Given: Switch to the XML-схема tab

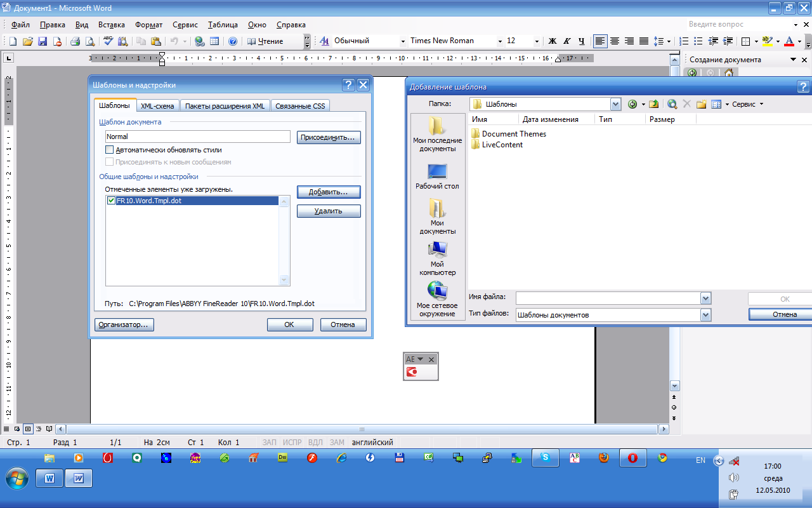Looking at the screenshot, I should click(x=157, y=106).
